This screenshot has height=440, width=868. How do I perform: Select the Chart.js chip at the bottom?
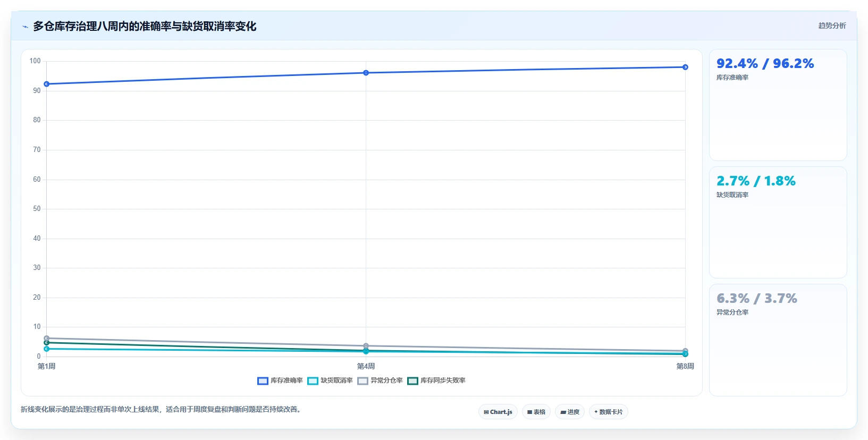point(498,412)
